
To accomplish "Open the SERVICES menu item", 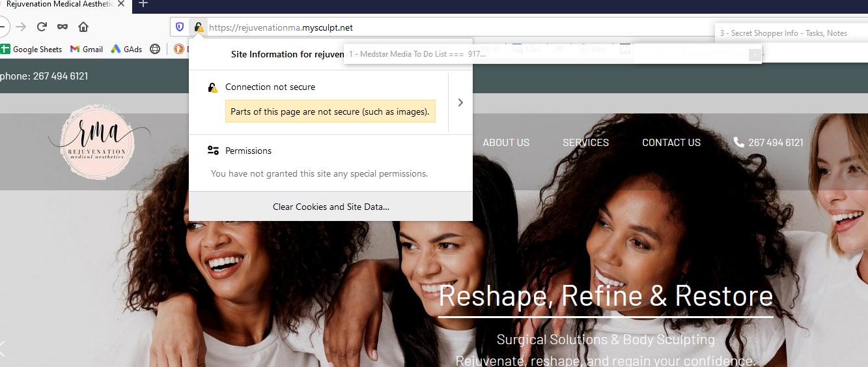I will (585, 142).
